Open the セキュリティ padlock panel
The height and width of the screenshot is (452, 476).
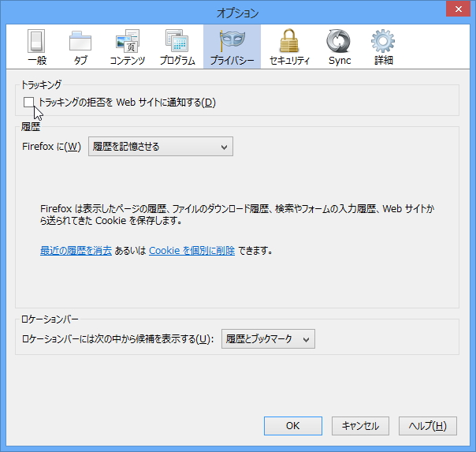point(289,47)
